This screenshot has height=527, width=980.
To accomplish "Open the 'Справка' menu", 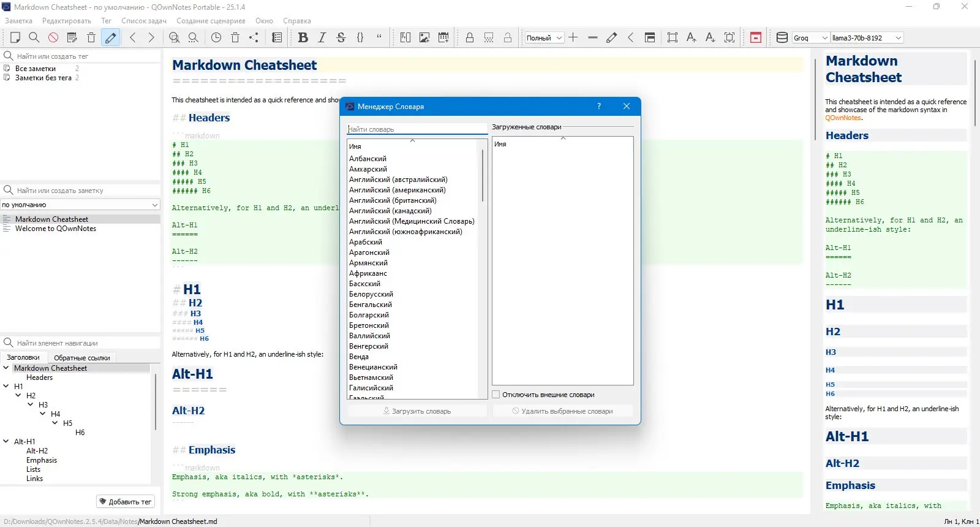I will click(x=297, y=21).
